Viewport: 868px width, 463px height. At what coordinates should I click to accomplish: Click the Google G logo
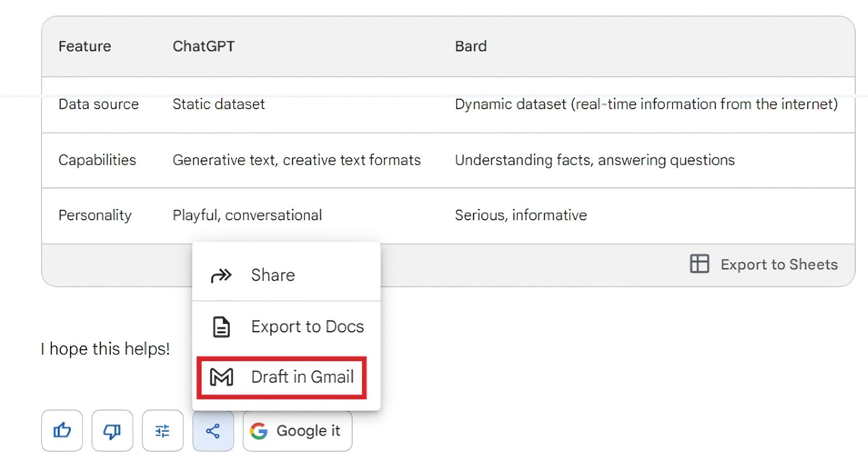[x=259, y=431]
